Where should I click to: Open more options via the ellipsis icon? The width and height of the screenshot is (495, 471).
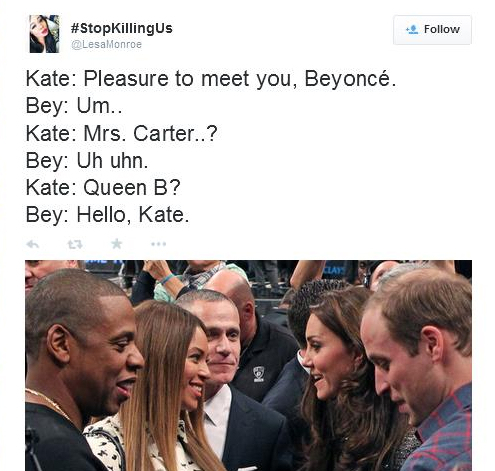[x=158, y=244]
